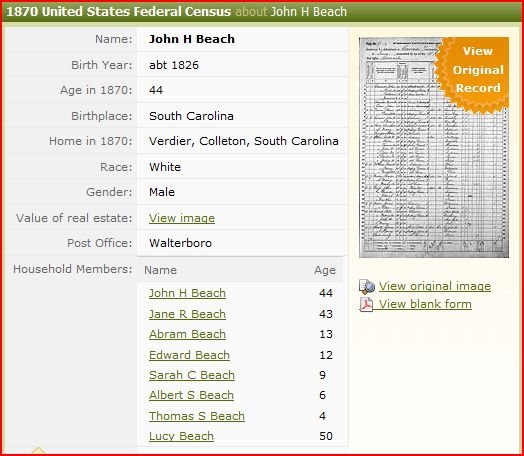Screen dimensions: 524x456
Task: Select Abram Beach in household members
Action: click(x=187, y=334)
